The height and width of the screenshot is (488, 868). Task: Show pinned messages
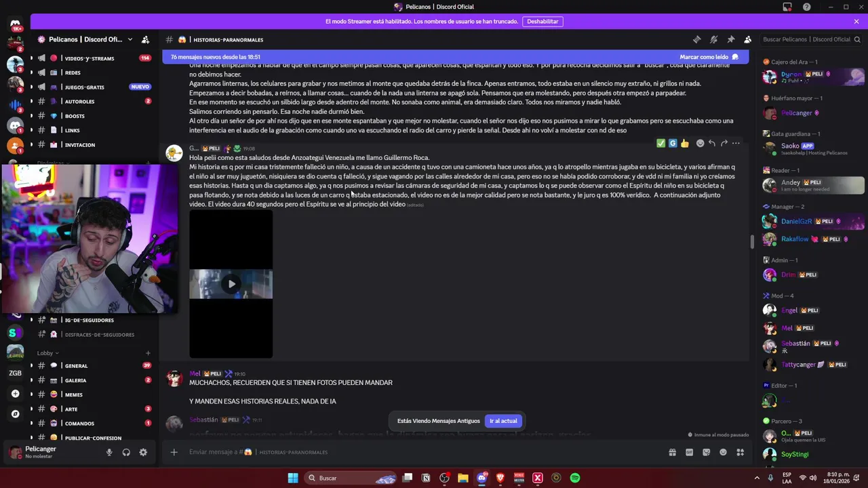pos(730,39)
